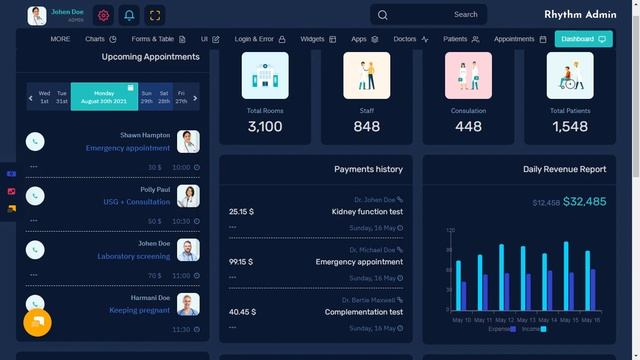Call Johen Doe phone icon in appointments
The width and height of the screenshot is (640, 360).
35,250
